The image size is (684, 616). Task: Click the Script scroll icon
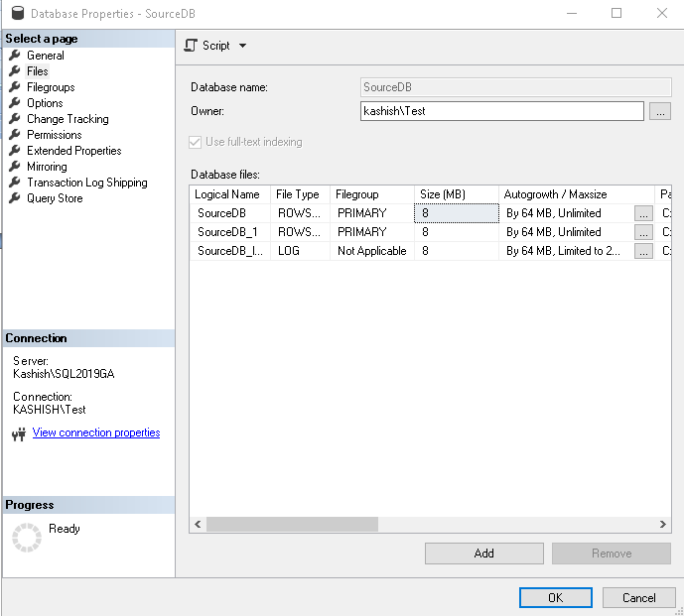[191, 46]
